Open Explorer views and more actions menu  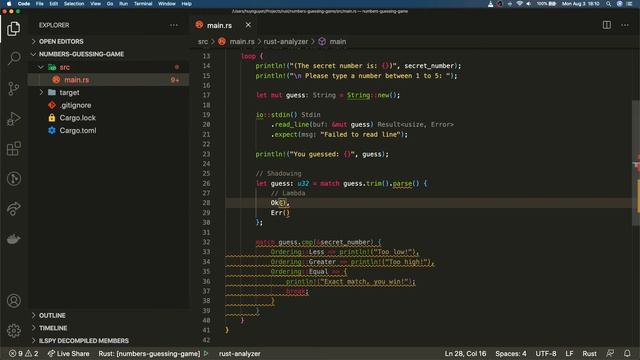point(174,25)
